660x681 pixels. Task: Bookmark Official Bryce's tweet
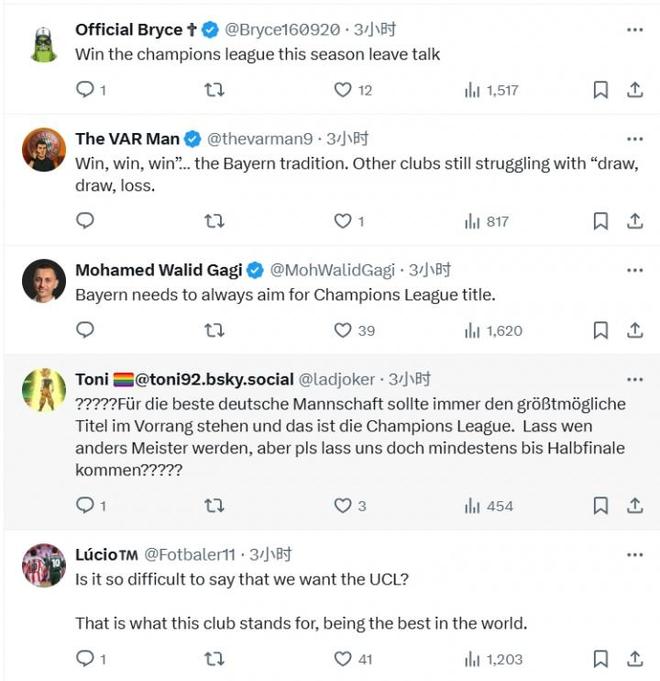point(600,90)
